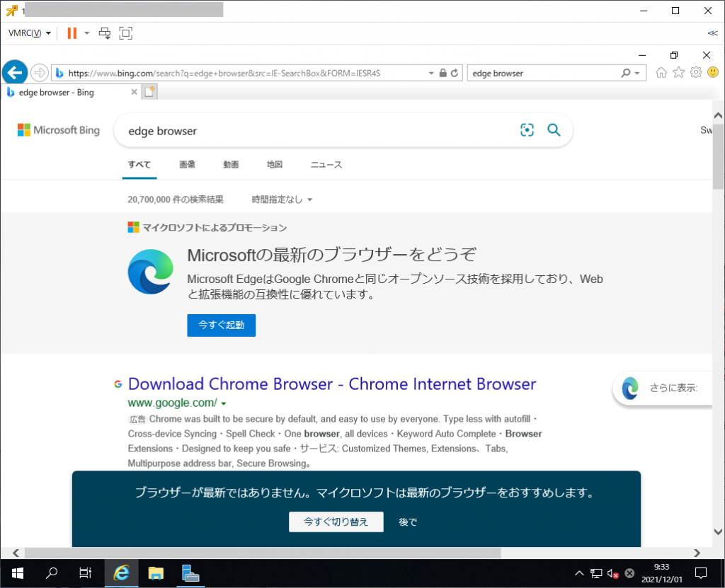Click the taskbar clock showing 9:33

pyautogui.click(x=662, y=573)
